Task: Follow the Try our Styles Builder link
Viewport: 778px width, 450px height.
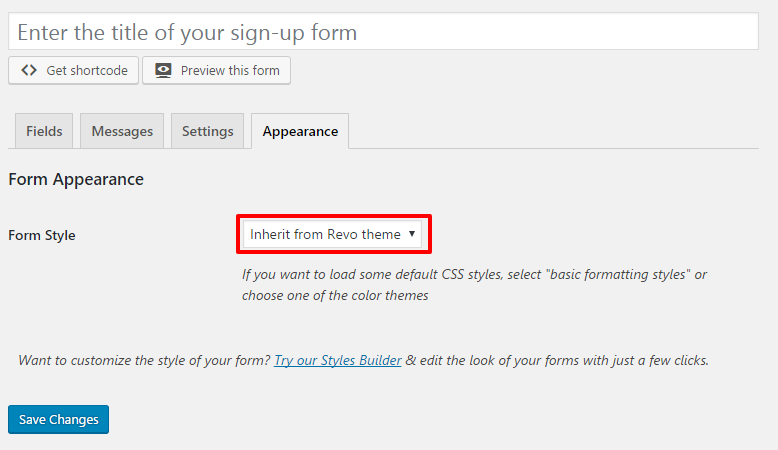Action: click(x=337, y=360)
